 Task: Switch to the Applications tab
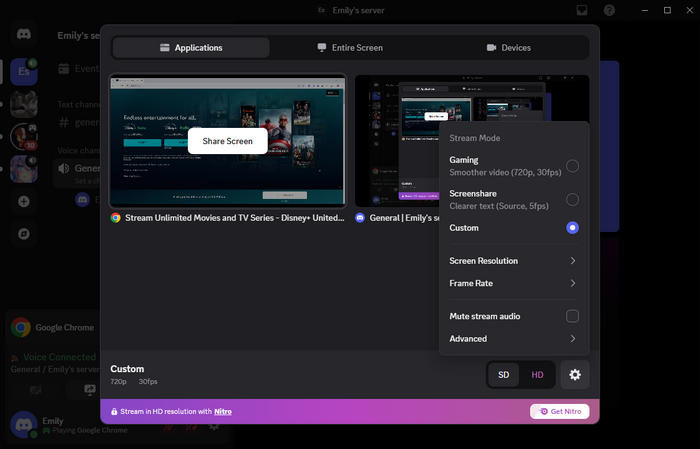[x=191, y=47]
